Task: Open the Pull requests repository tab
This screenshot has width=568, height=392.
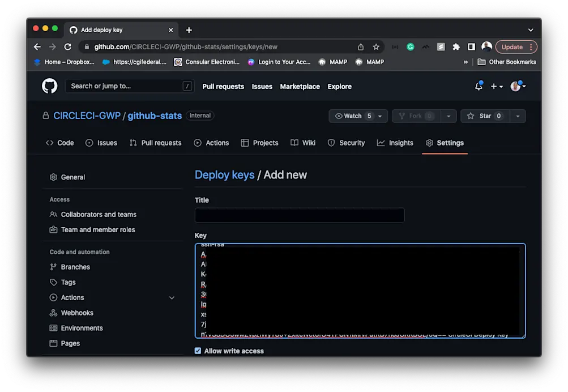Action: (x=155, y=143)
